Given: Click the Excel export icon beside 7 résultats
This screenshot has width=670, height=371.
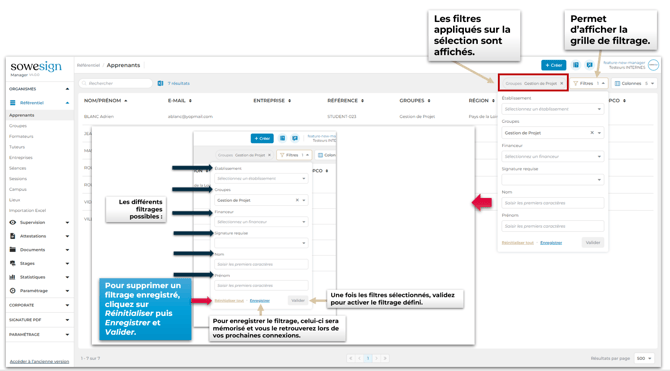Looking at the screenshot, I should [x=160, y=83].
